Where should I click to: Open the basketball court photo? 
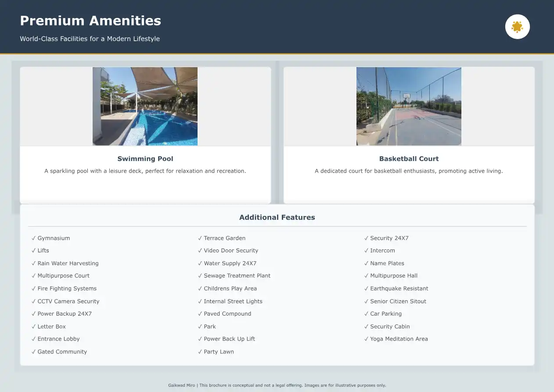click(x=409, y=106)
